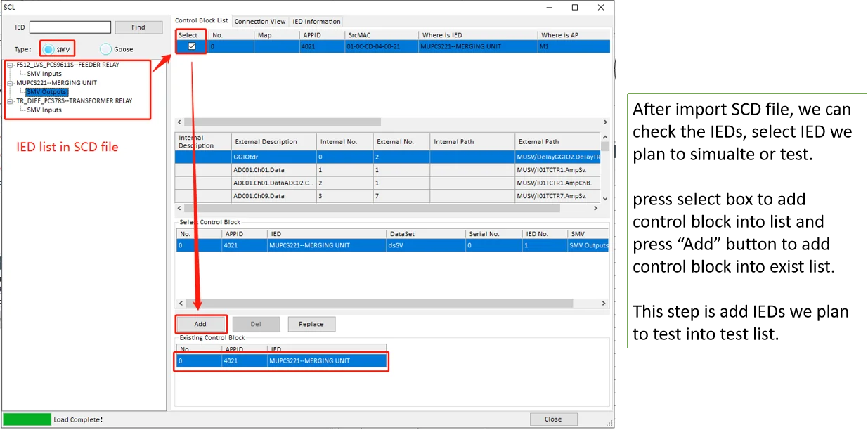The width and height of the screenshot is (868, 430).
Task: Select the ADC01.Ch01.Data row
Action: pos(388,170)
